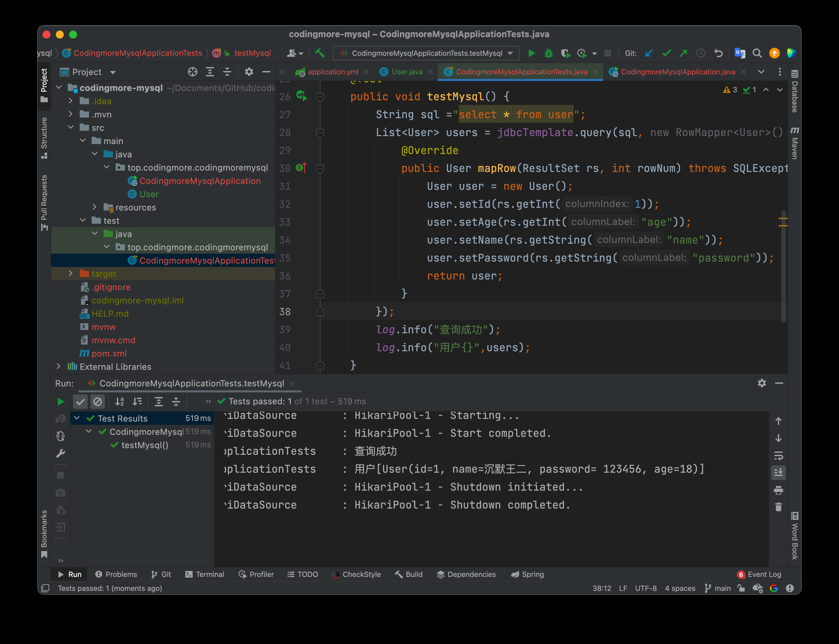Click Clear All trash icon in console
Viewport: 839px width, 644px height.
(x=779, y=507)
